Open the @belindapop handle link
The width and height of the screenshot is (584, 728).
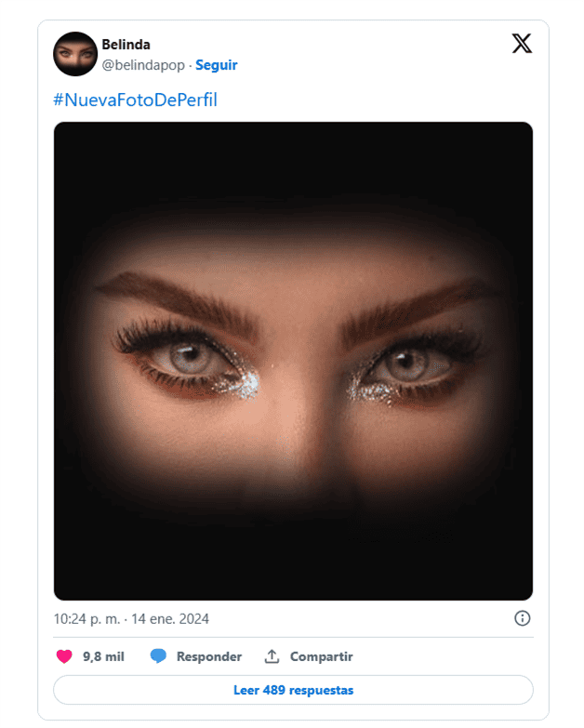144,65
